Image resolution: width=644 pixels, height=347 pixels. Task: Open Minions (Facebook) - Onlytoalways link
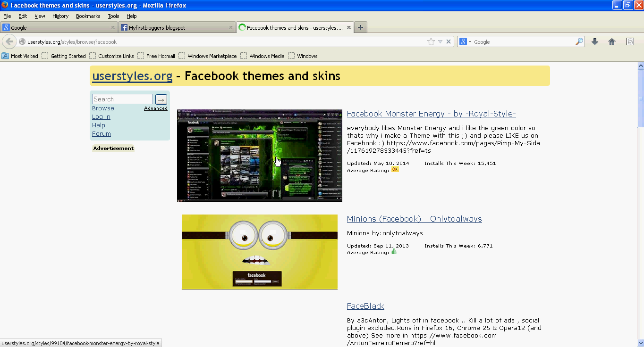(x=414, y=219)
